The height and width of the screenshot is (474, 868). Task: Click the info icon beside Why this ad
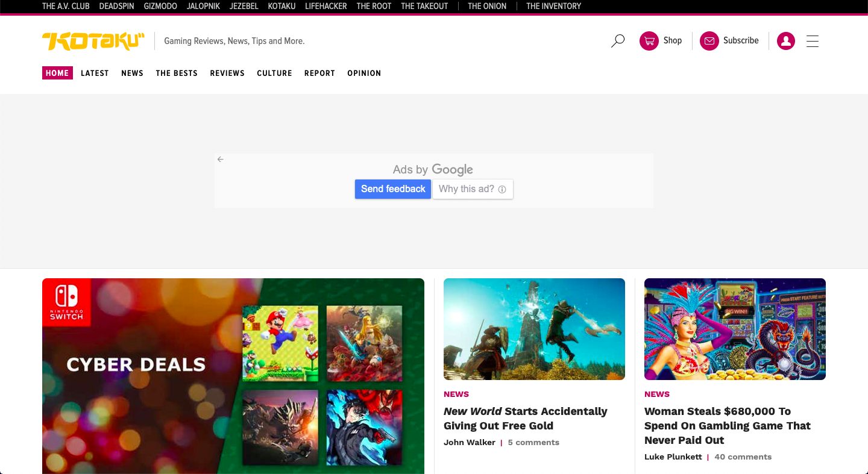[x=502, y=189]
